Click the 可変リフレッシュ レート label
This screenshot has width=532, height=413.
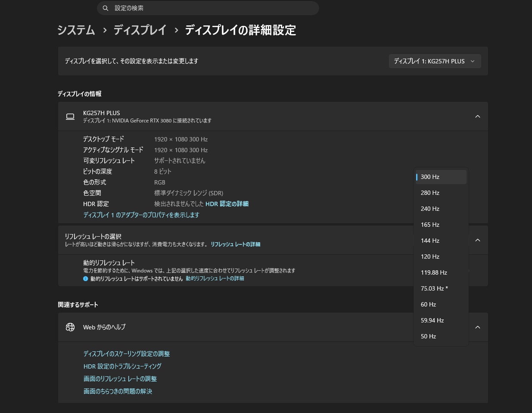click(x=109, y=160)
